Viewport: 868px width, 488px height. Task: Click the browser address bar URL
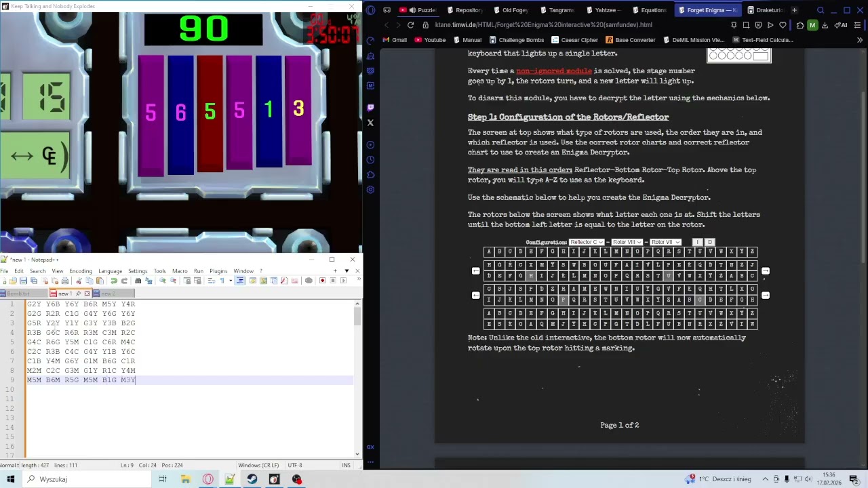click(543, 25)
